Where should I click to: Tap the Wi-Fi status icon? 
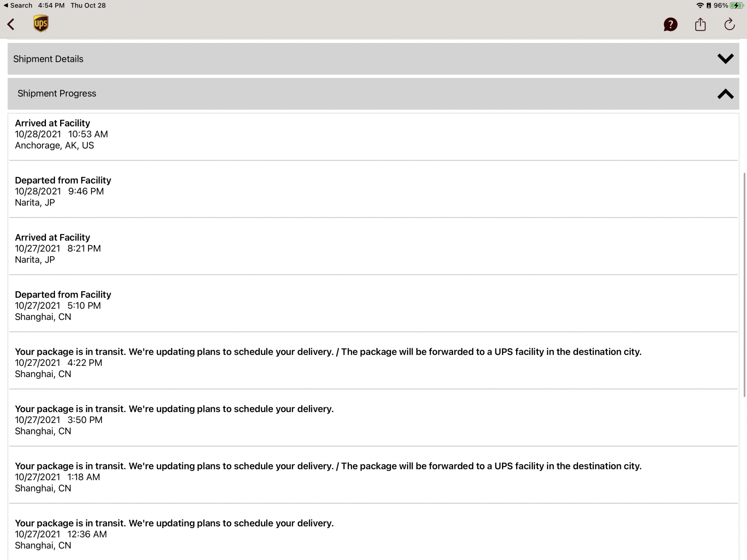700,6
